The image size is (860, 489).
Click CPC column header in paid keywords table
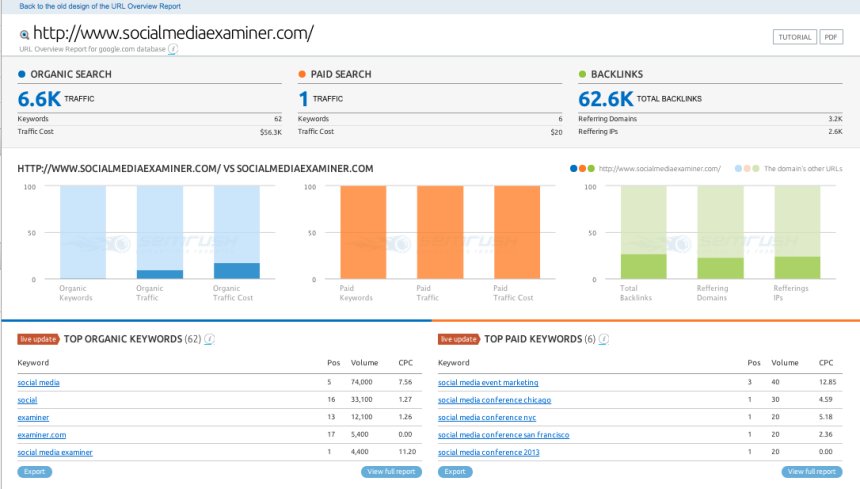pyautogui.click(x=826, y=363)
